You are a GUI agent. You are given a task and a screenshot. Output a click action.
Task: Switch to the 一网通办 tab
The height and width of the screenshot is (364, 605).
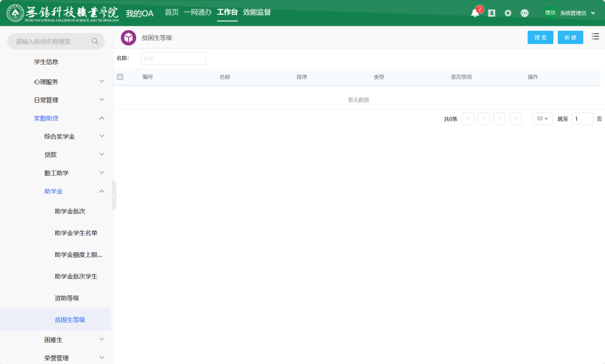(x=197, y=12)
